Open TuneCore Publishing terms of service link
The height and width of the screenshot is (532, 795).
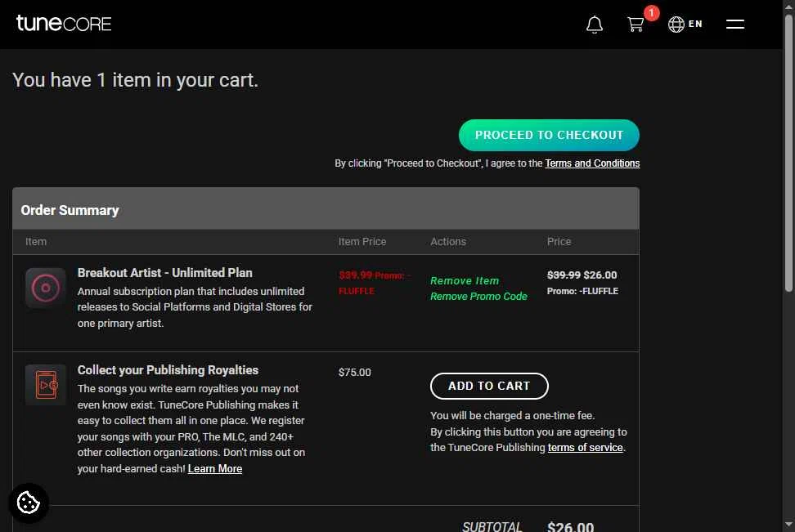(x=585, y=447)
